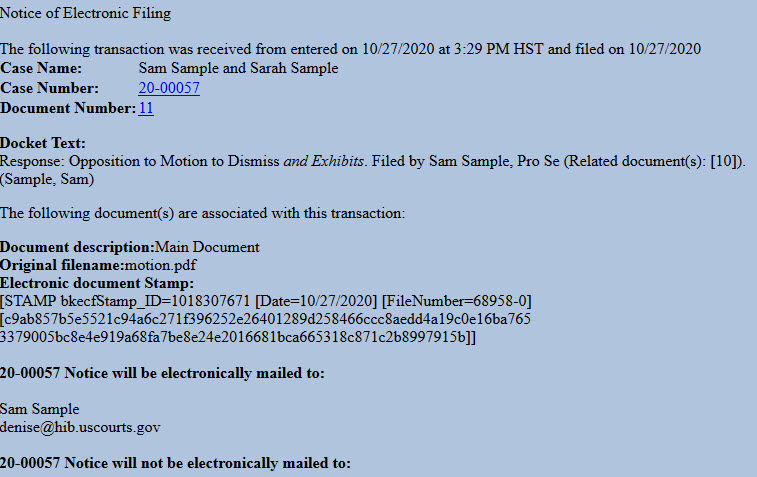Click the Docket Text heading
The width and height of the screenshot is (757, 477).
point(43,143)
